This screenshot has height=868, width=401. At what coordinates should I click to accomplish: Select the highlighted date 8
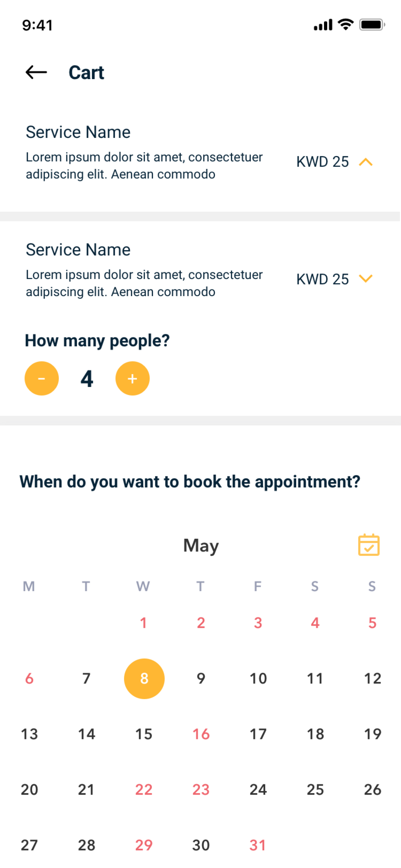[144, 678]
